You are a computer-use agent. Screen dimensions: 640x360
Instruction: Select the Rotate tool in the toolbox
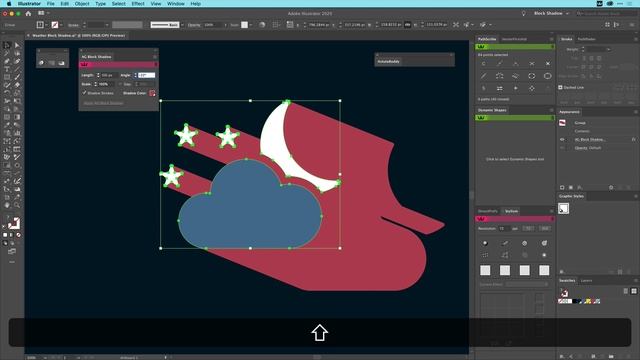point(7,93)
